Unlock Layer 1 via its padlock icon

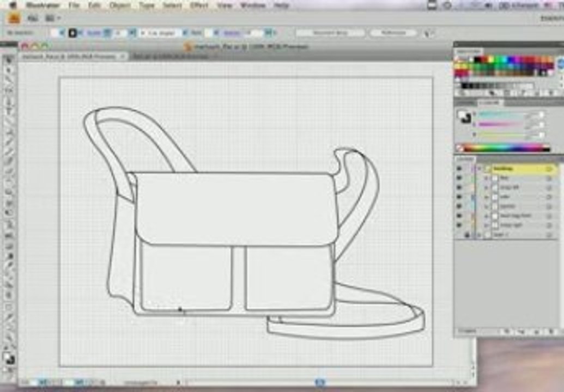(x=467, y=235)
